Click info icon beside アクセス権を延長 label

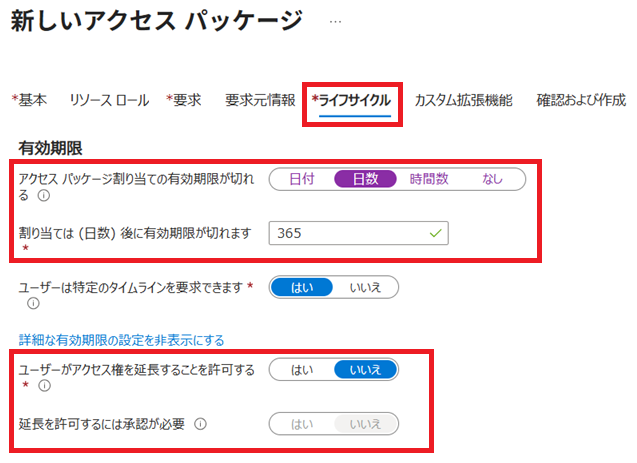coord(43,385)
